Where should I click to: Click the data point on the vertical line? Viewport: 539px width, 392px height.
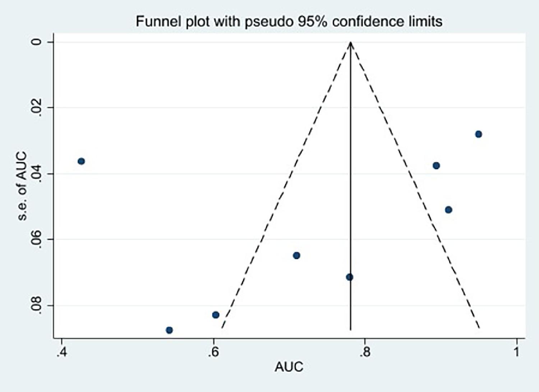[x=349, y=277]
